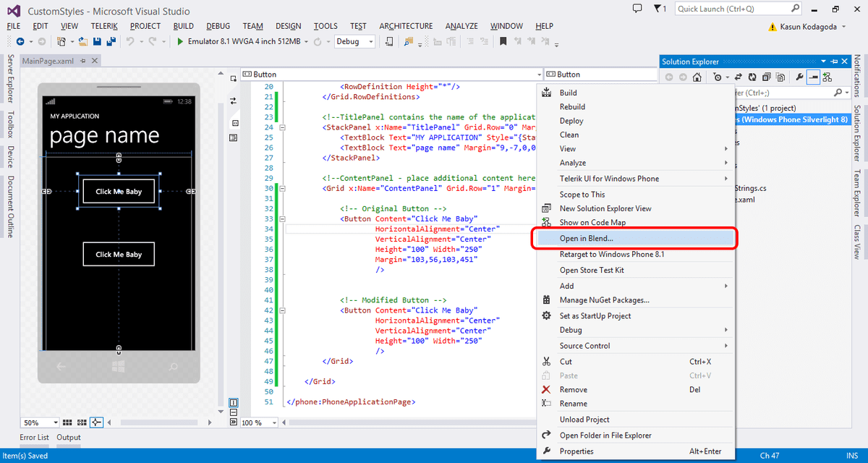This screenshot has width=868, height=463.
Task: Open the ARCHITECTURE menu
Action: point(406,25)
